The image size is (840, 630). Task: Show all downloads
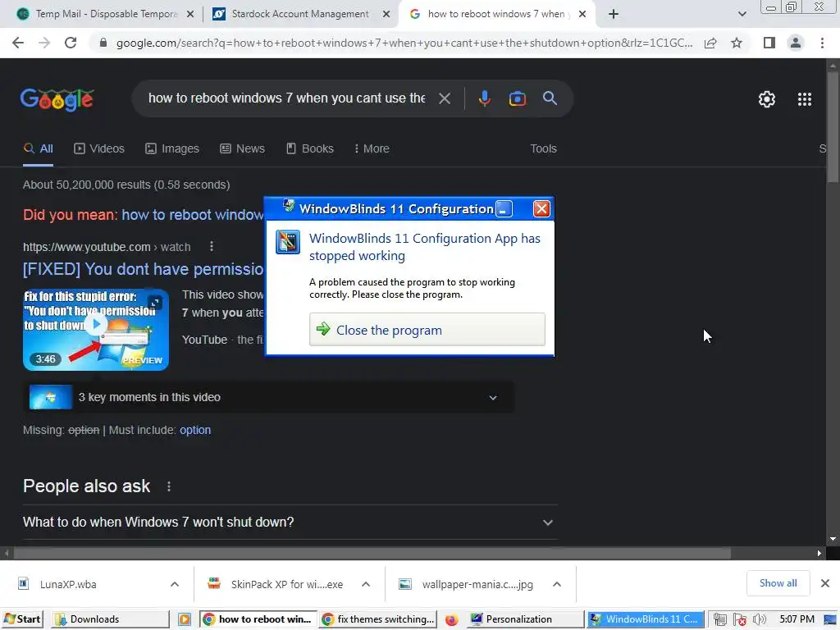point(778,583)
